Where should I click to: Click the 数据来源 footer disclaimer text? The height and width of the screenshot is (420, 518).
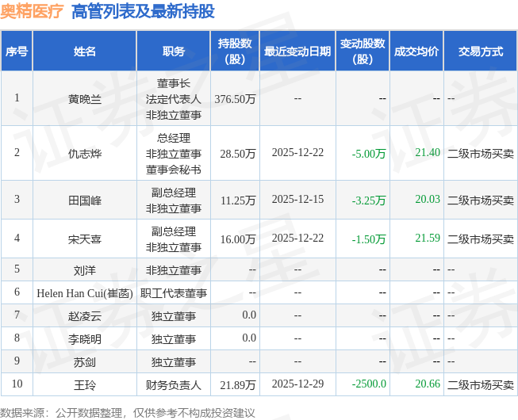[128, 412]
